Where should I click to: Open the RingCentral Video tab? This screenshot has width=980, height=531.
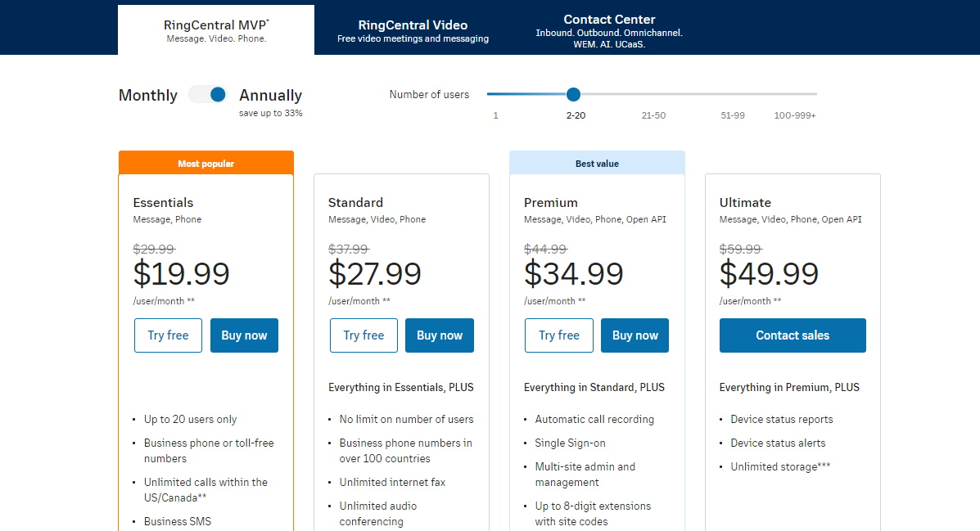pos(413,30)
